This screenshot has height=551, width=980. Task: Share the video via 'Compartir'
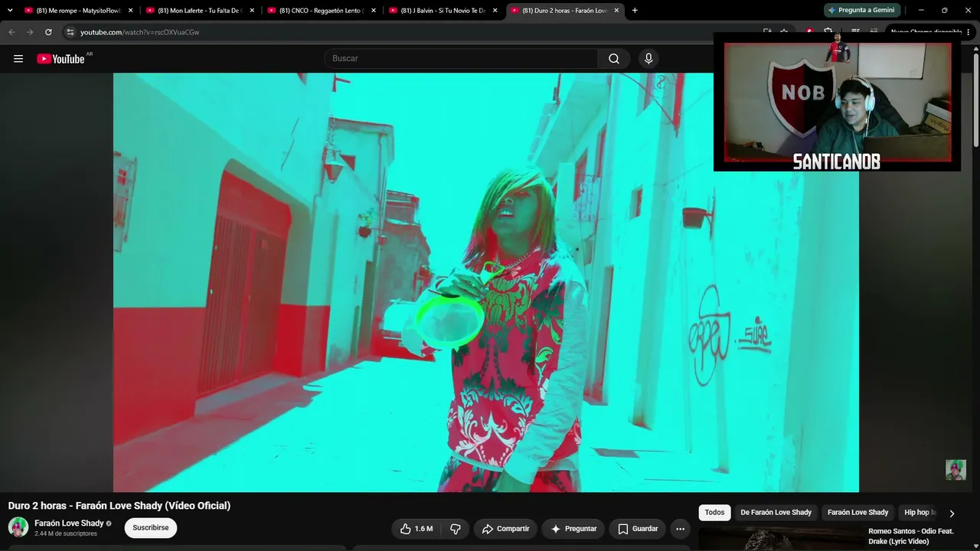pyautogui.click(x=505, y=529)
